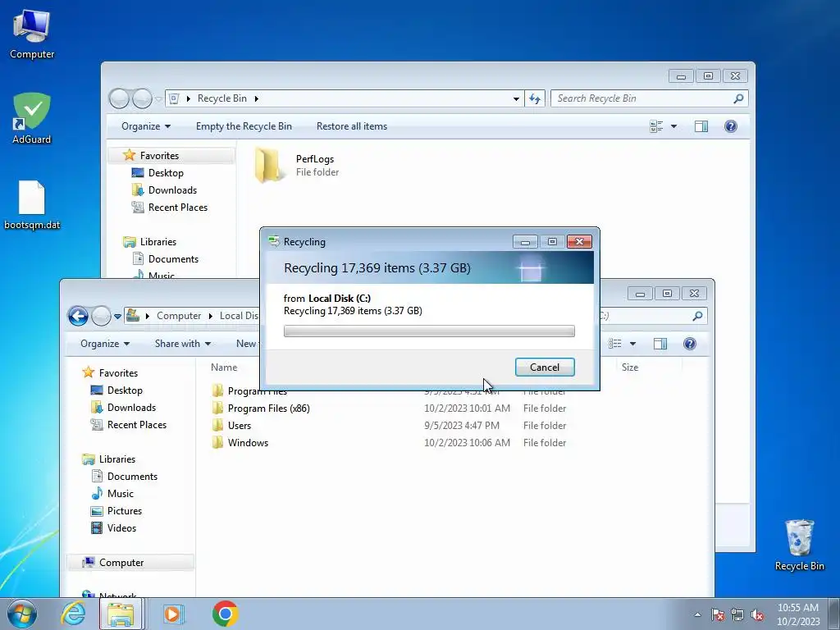
Task: Open Action Center flag tray icon
Action: (717, 614)
